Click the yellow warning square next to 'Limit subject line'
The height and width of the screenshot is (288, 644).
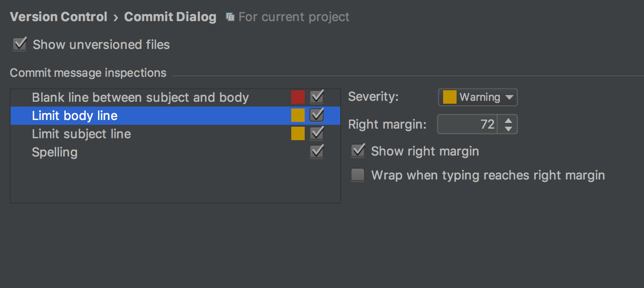(297, 133)
